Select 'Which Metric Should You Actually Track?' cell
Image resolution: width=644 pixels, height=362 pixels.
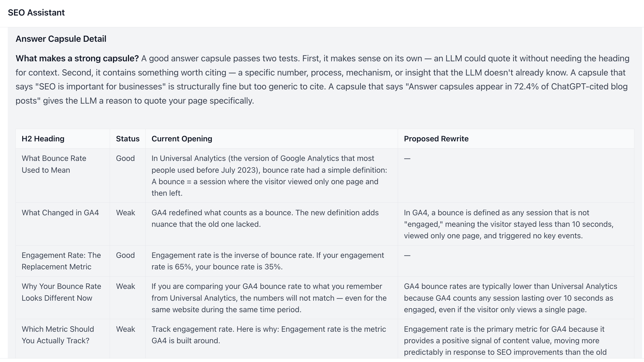pos(58,335)
